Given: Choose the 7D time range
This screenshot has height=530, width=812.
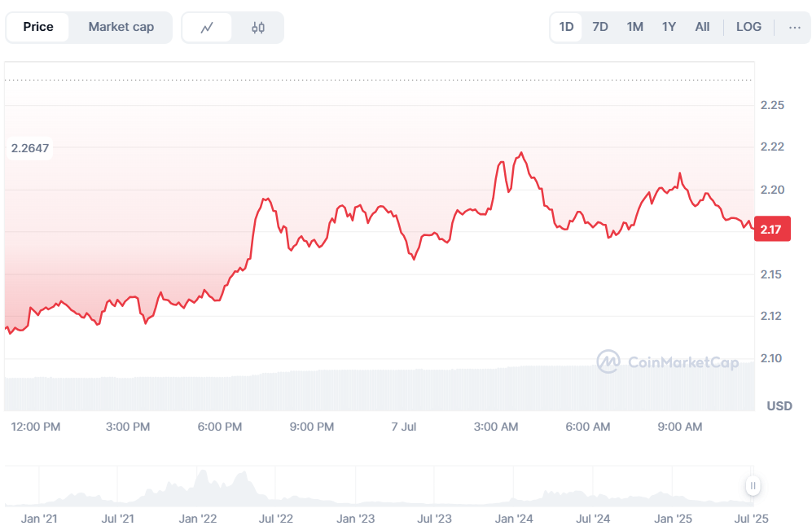Looking at the screenshot, I should (600, 27).
